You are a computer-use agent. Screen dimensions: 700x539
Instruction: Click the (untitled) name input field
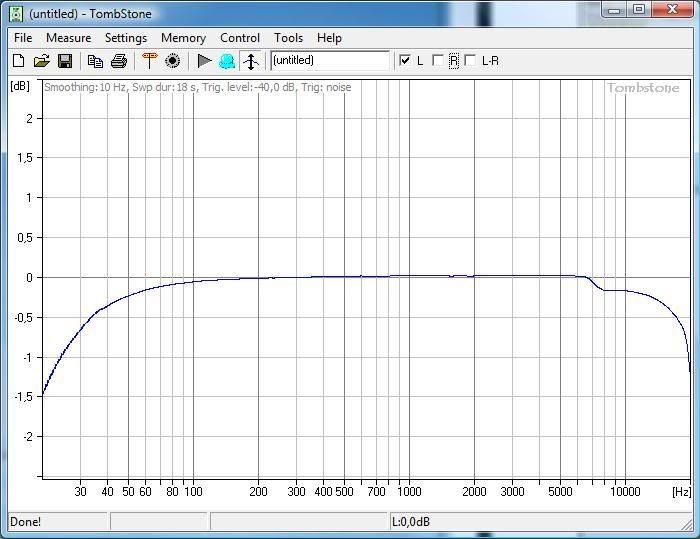(329, 61)
